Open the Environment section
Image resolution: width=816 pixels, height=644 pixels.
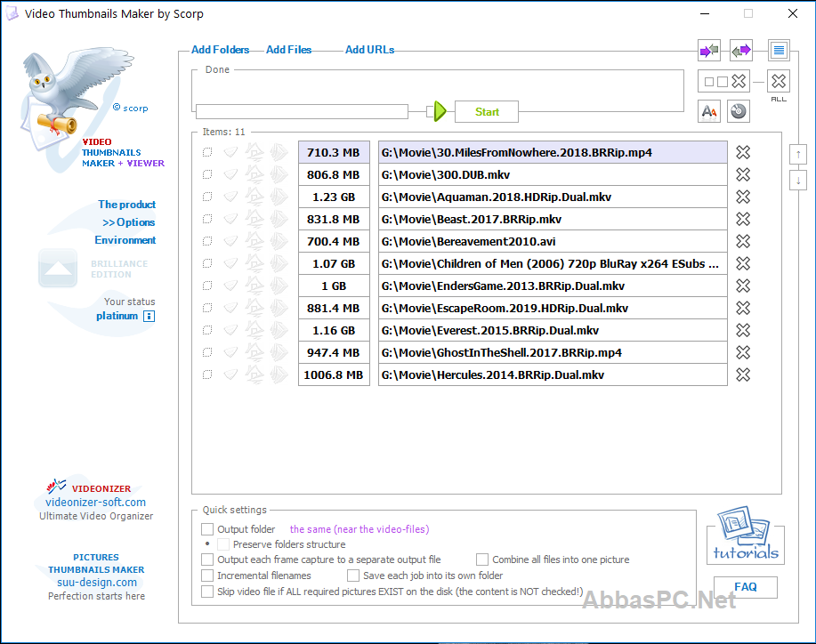(125, 240)
